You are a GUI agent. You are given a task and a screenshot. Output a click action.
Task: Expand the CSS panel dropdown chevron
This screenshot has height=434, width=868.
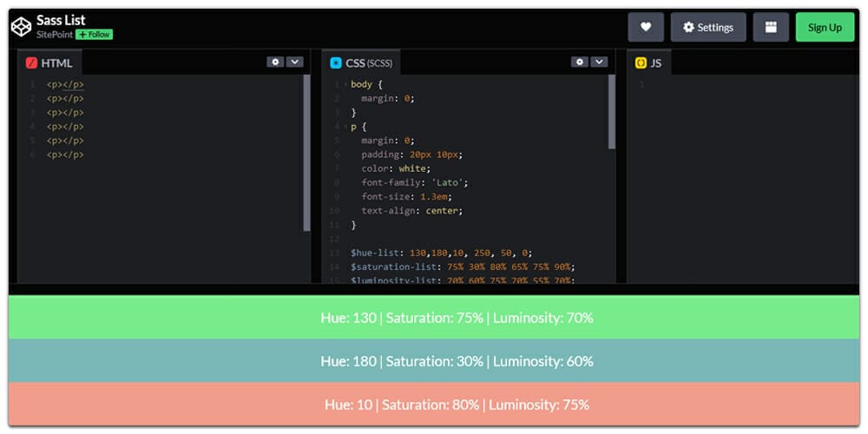599,62
